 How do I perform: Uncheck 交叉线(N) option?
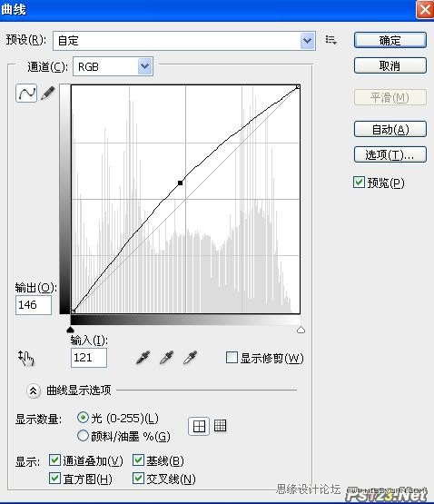pyautogui.click(x=138, y=479)
